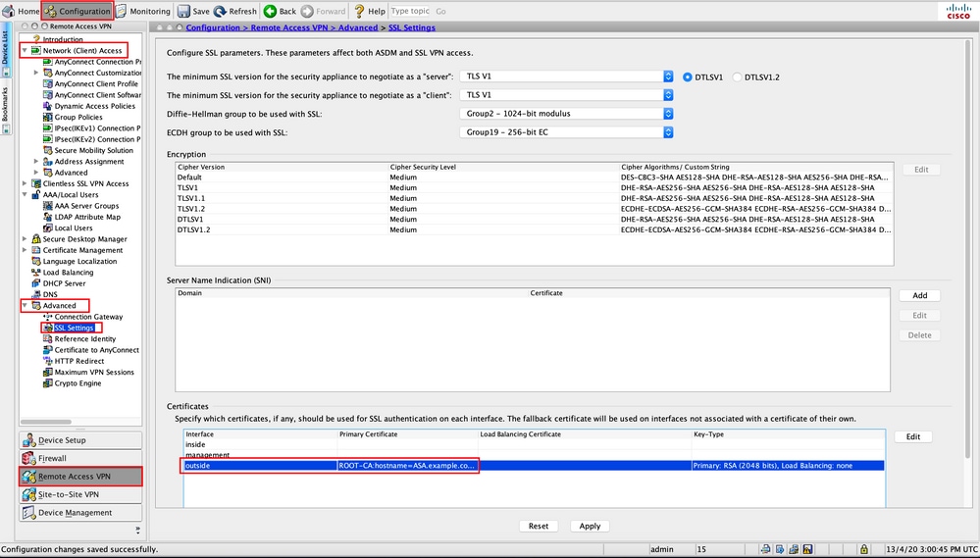Expand AnyConnect Customization tree node
The image size is (980, 558).
click(36, 73)
